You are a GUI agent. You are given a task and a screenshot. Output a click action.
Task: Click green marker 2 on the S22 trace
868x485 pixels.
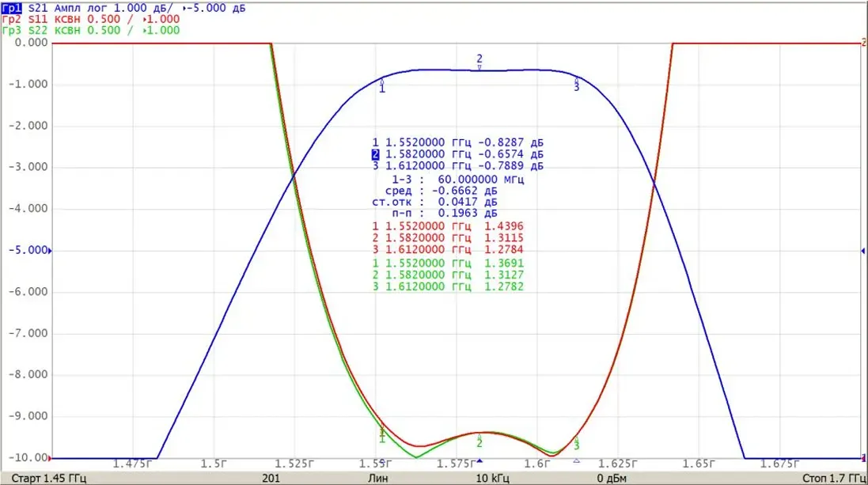pyautogui.click(x=479, y=441)
